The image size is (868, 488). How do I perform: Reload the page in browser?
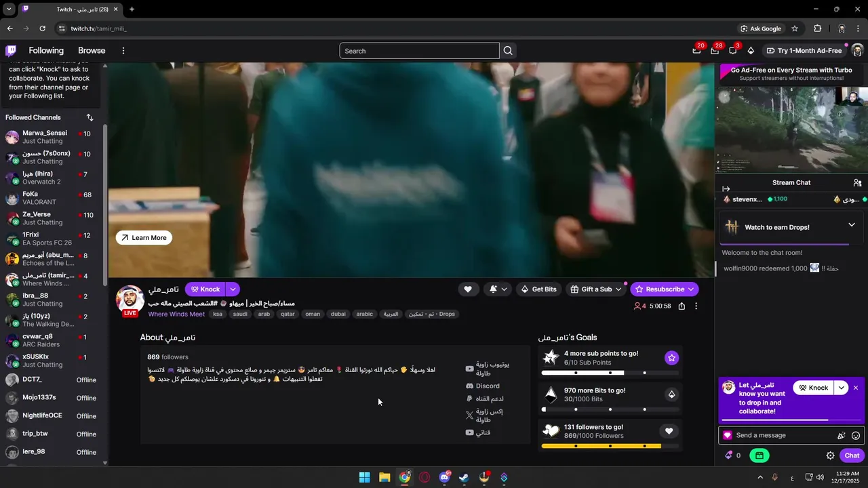(42, 28)
